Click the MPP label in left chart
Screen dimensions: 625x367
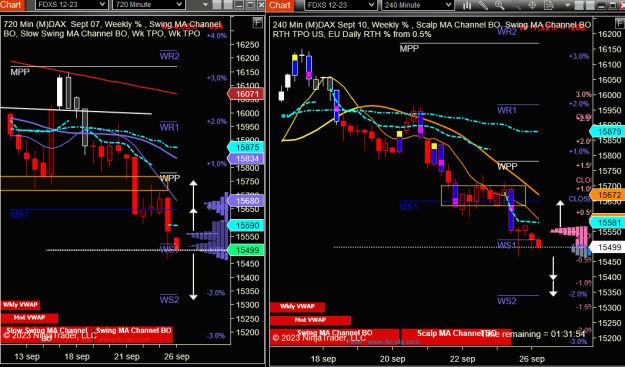(20, 72)
